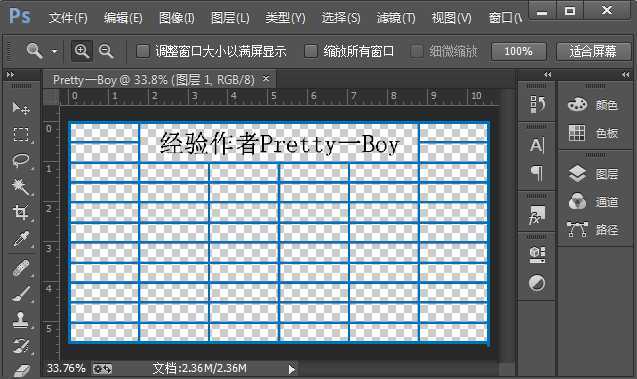Click the 文档:2.36M/2.36M status text
637x379 pixels.
pos(199,368)
